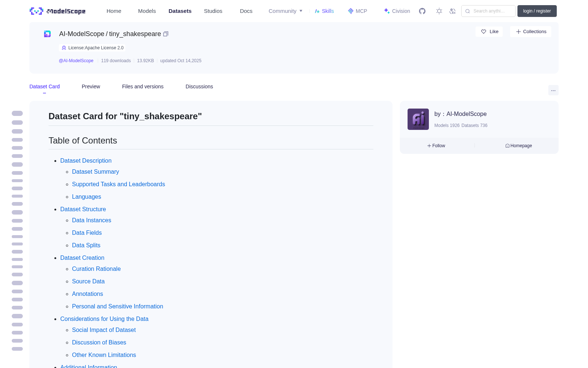Image resolution: width=588 pixels, height=368 pixels.
Task: Open the three-dots more options button
Action: (553, 90)
